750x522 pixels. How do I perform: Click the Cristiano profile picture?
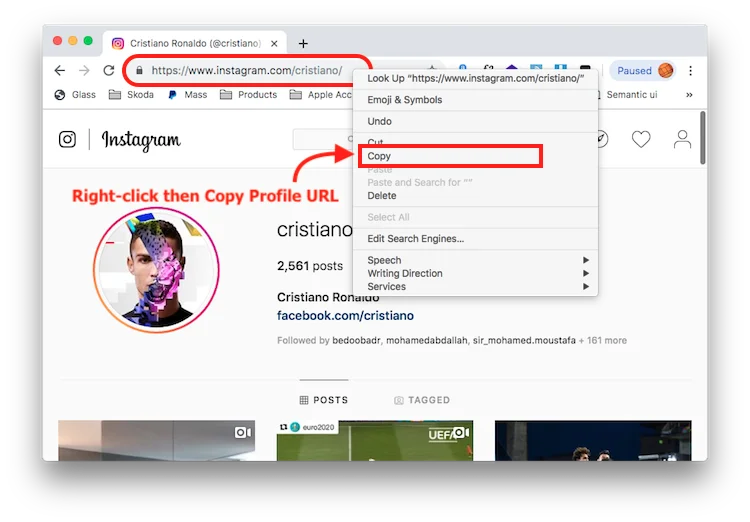156,270
